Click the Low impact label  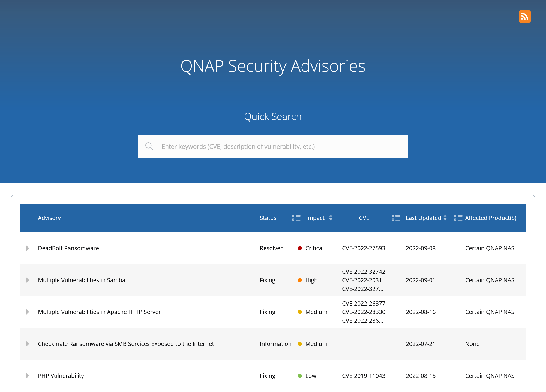[311, 376]
